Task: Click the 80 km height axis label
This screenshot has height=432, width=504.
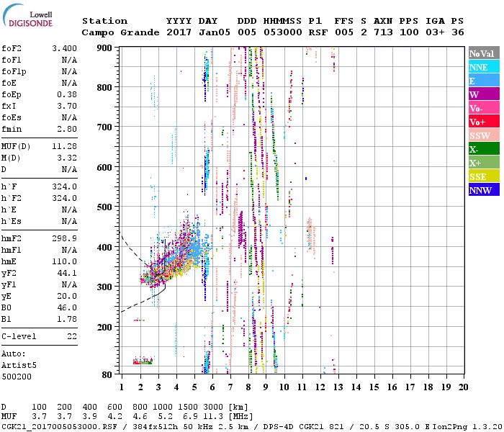Action: 107,375
